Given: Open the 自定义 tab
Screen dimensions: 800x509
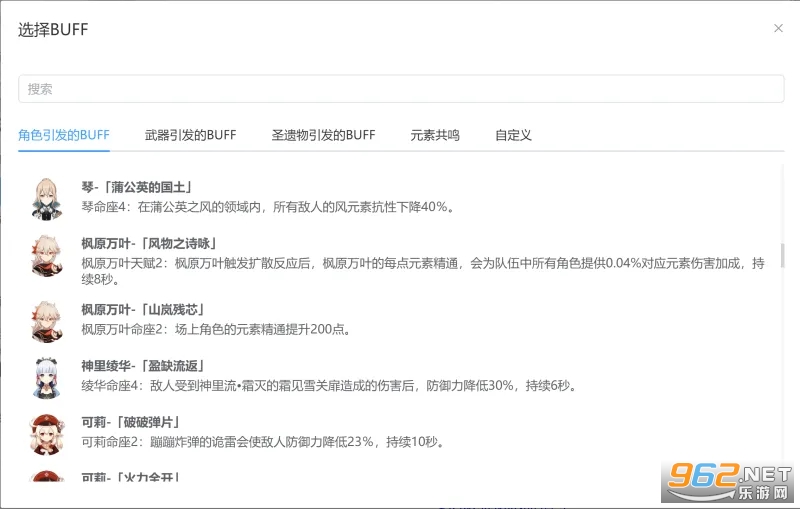Looking at the screenshot, I should tap(513, 135).
